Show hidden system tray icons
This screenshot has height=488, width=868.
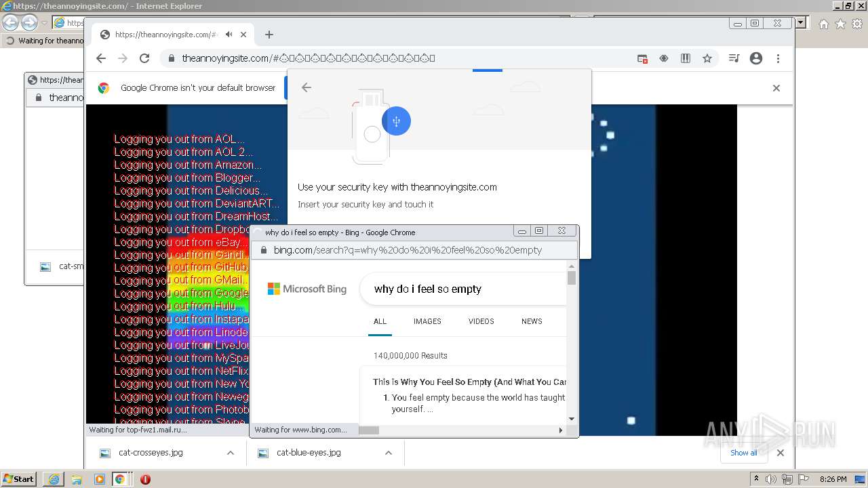click(756, 479)
